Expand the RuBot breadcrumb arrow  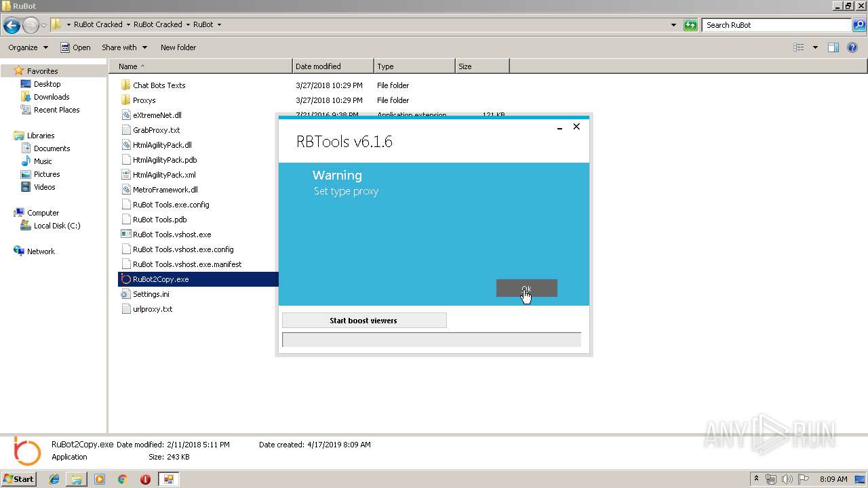point(219,24)
